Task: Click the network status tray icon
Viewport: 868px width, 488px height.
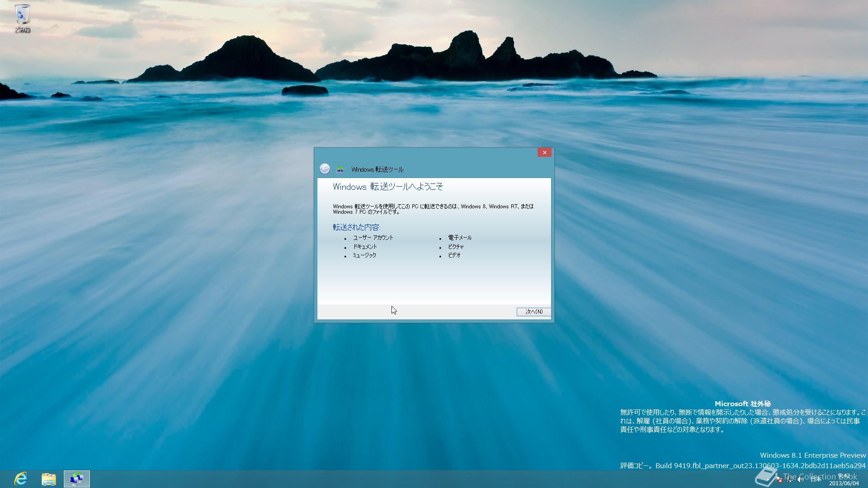Action: click(x=790, y=479)
